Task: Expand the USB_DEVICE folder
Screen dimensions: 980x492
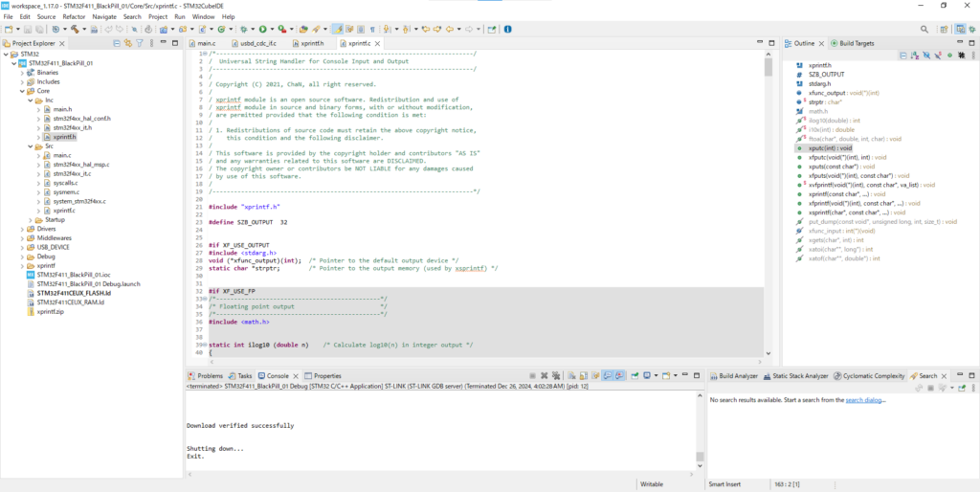Action: click(x=23, y=247)
